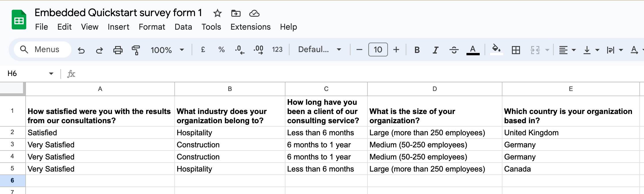Open the Menus search box
Image resolution: width=644 pixels, height=194 pixels.
pos(42,49)
